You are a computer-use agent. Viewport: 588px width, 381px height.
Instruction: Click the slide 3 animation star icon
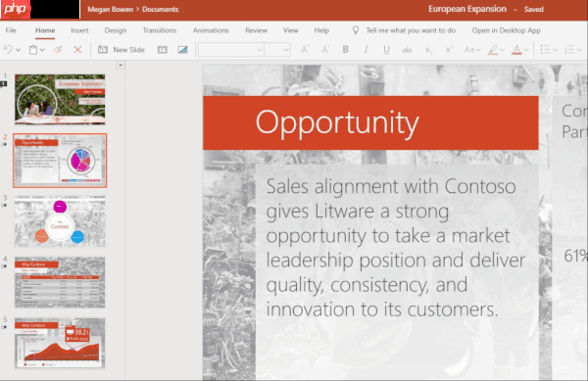[4, 206]
